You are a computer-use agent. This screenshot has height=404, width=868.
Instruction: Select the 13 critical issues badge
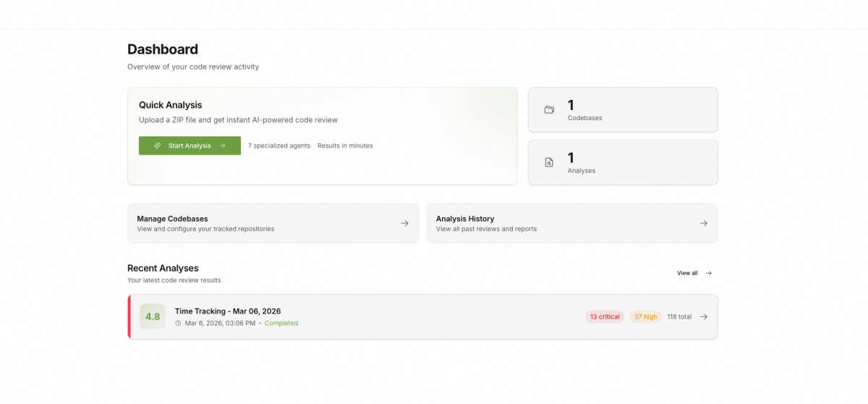pos(605,316)
